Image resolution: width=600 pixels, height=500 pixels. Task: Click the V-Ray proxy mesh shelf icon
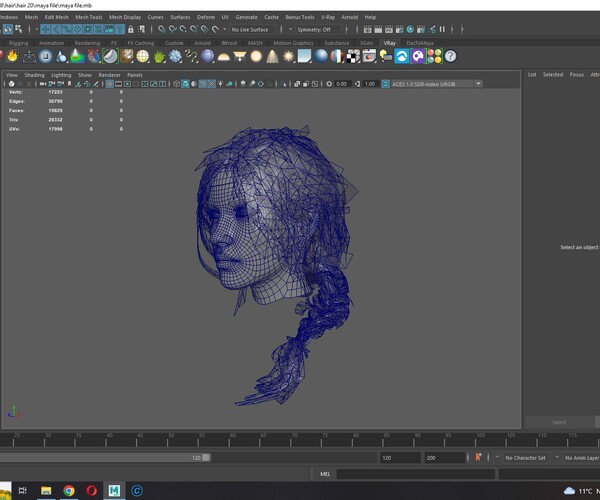click(29, 56)
